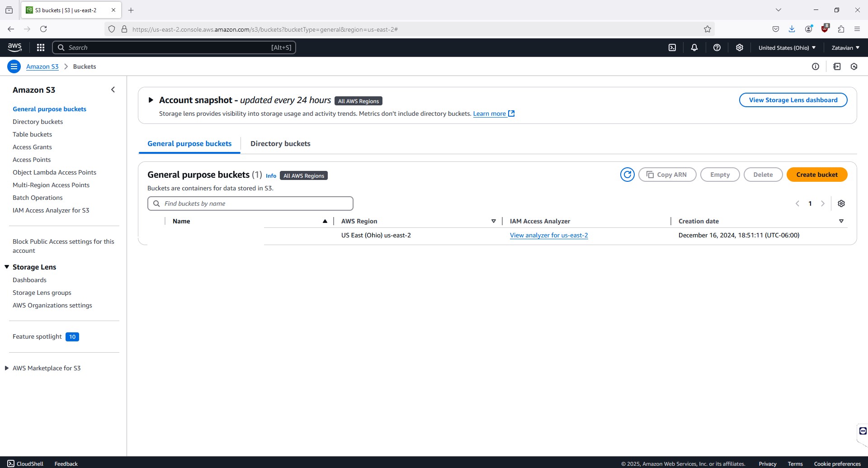Open bucket table preferences gear
The image size is (868, 468).
click(841, 203)
